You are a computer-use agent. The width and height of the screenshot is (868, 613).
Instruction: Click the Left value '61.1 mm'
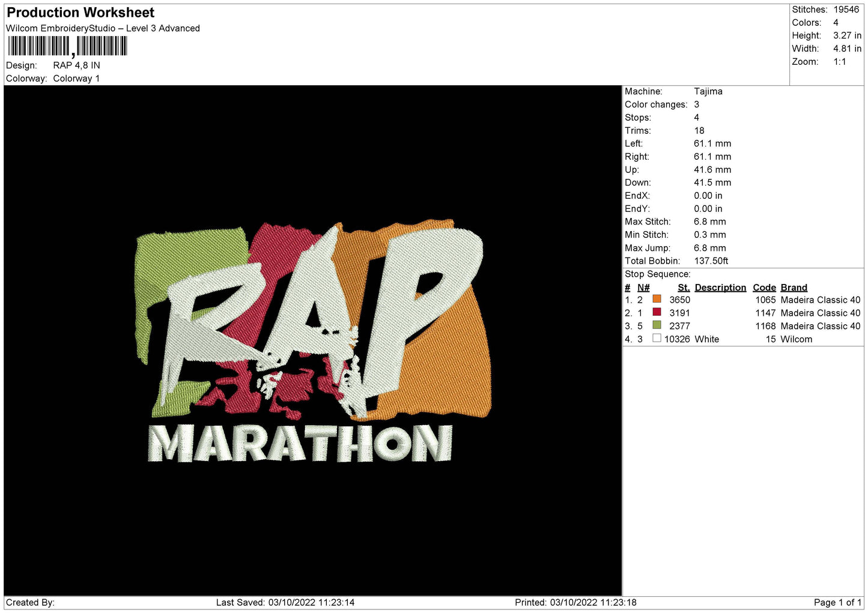pos(712,143)
